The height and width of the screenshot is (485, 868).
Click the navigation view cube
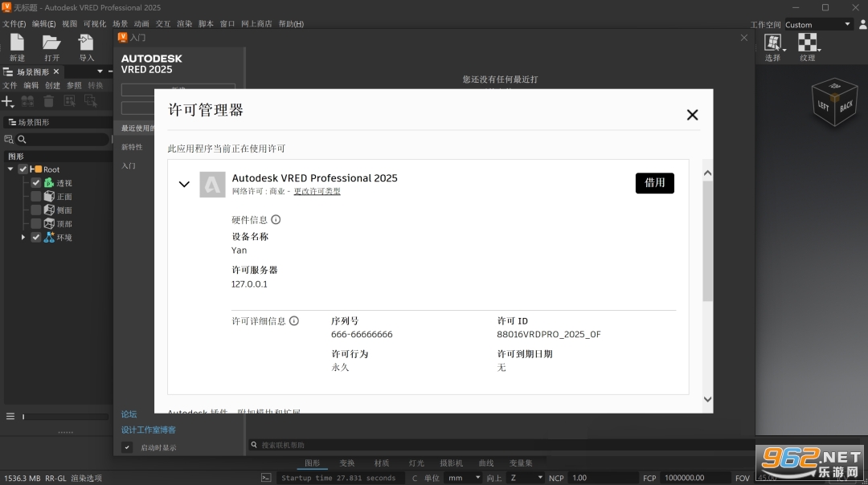click(835, 102)
